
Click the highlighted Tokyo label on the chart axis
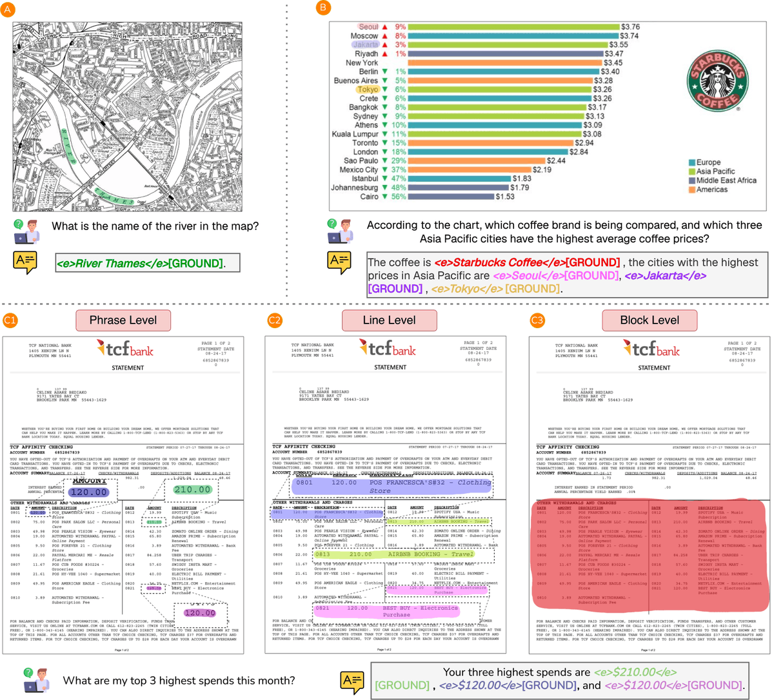click(367, 90)
